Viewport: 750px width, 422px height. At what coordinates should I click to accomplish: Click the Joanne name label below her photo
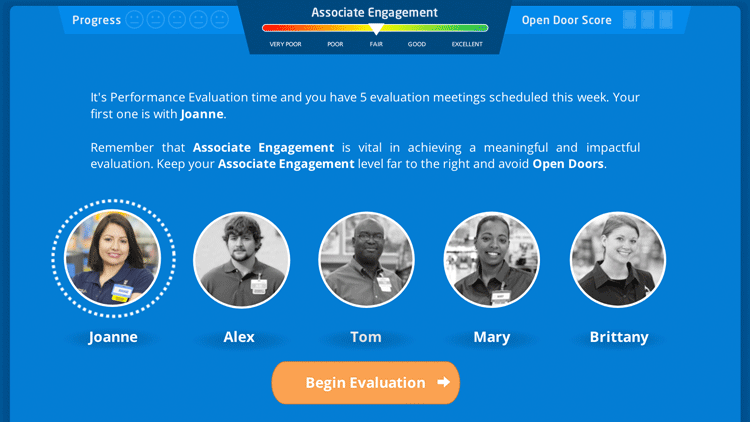(x=113, y=337)
